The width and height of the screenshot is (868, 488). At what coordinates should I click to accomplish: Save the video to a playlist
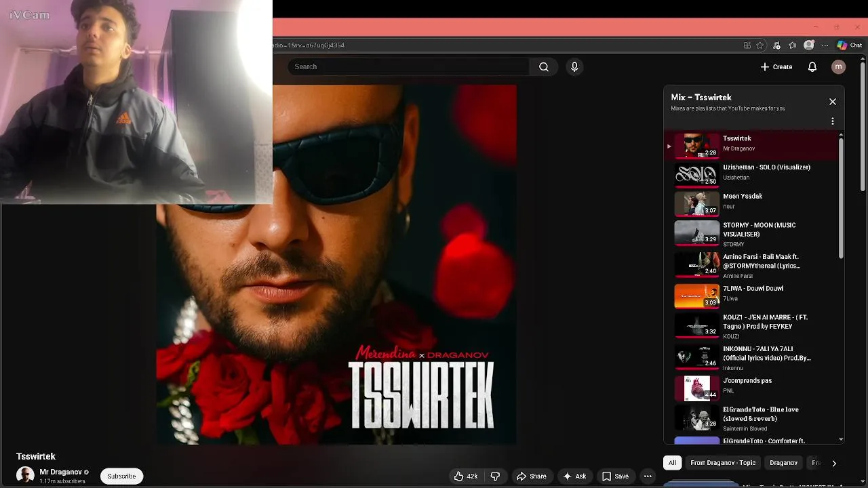pos(615,476)
